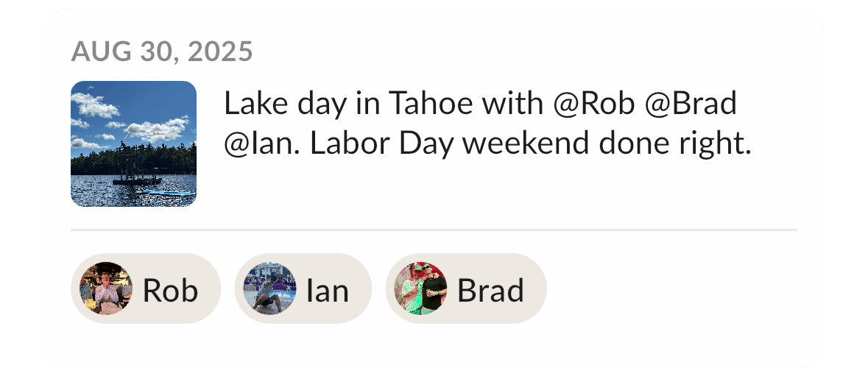Open the @Rob mention in the post

[x=593, y=104]
